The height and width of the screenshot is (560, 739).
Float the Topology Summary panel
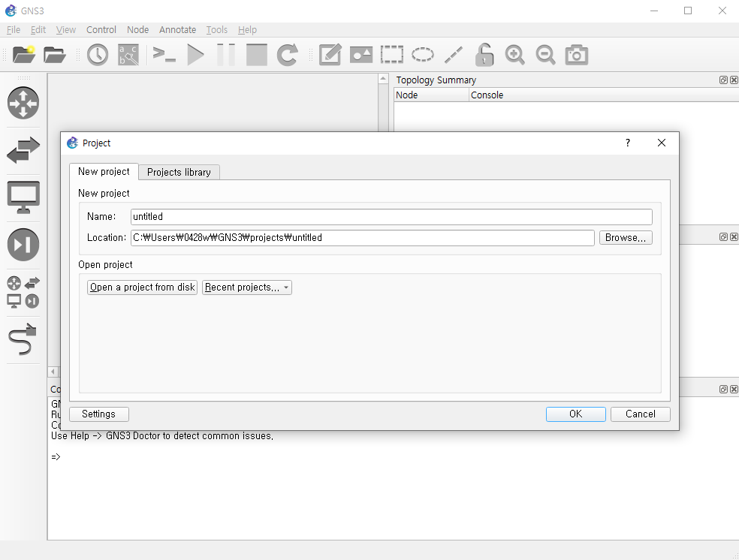[x=723, y=80]
